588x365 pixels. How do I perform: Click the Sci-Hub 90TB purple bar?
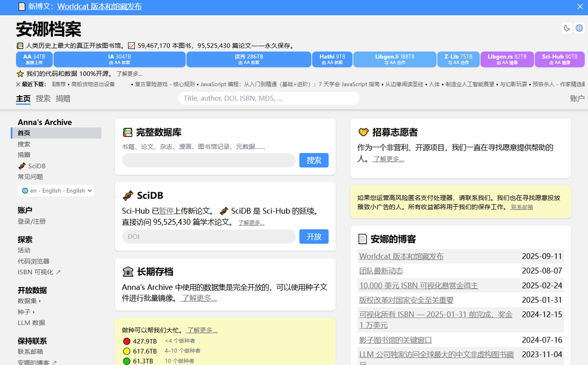(x=560, y=59)
